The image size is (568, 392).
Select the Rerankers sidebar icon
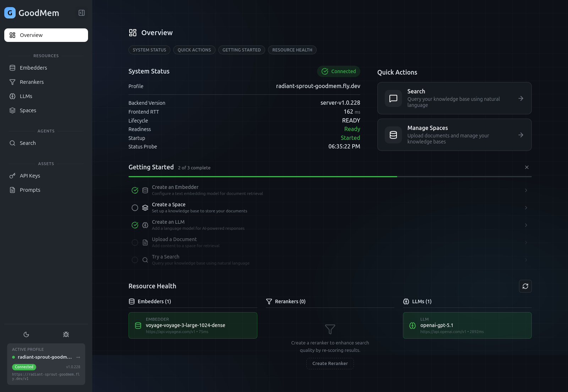[13, 82]
